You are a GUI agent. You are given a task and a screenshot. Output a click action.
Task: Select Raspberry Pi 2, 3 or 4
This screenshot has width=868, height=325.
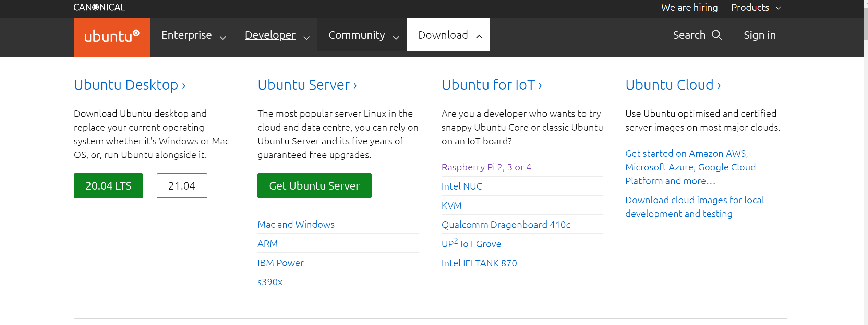pos(486,167)
